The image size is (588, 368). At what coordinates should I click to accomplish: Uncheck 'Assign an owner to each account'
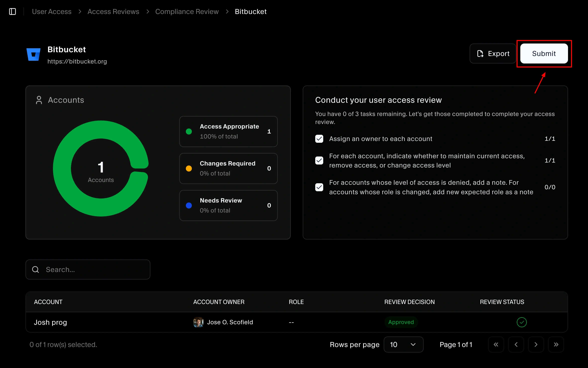click(x=319, y=139)
